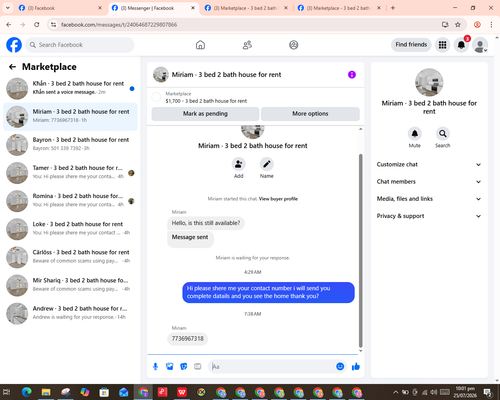Open Romina conversation in list
Screen dimensions: 500x400
pyautogui.click(x=70, y=201)
